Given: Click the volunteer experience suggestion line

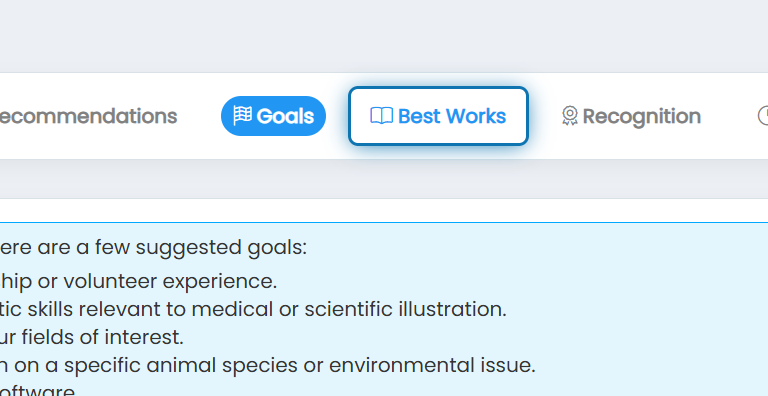Looking at the screenshot, I should tap(139, 281).
